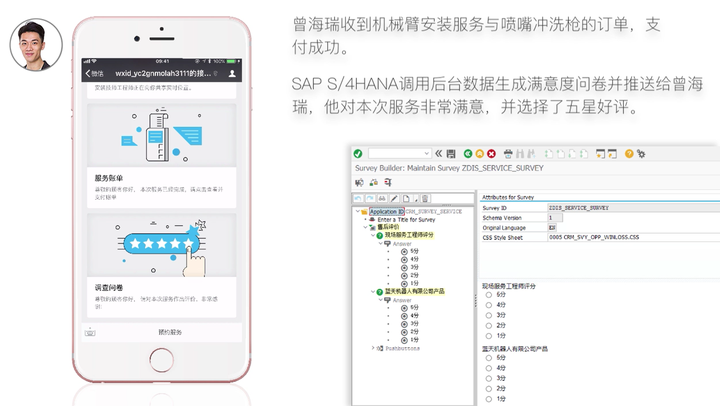Click the Create New Session icon
The width and height of the screenshot is (720, 406).
coord(600,153)
